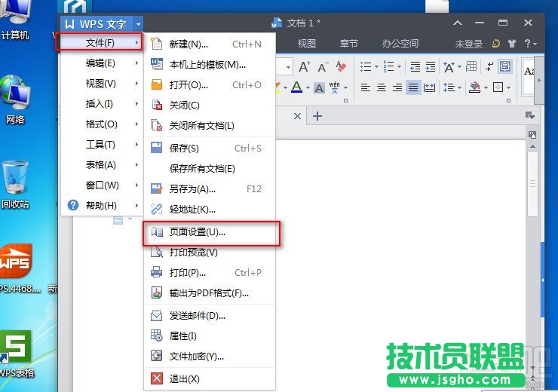Click the insert table grid icon
This screenshot has height=392, width=558.
[471, 66]
